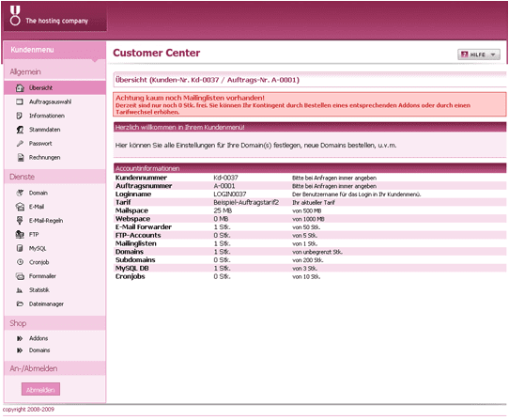Screen dimensions: 509x420
Task: Click the FTP-Accounts row label
Action: (138, 235)
